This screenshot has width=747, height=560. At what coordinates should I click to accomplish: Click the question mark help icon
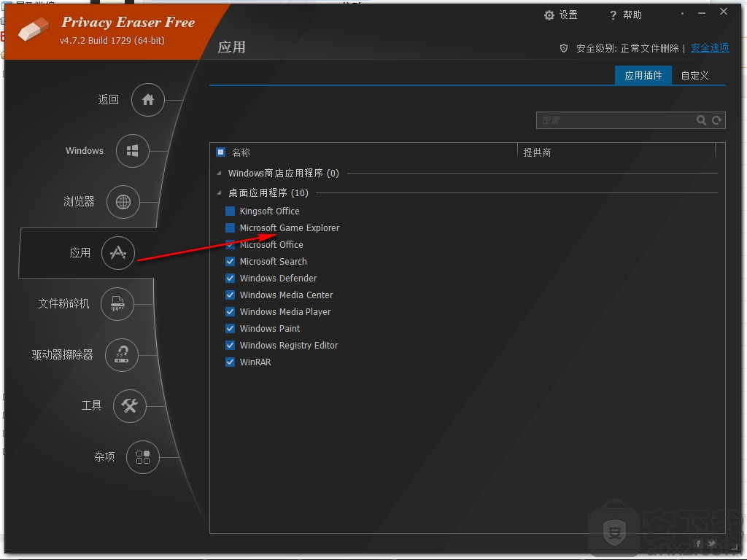tap(613, 16)
